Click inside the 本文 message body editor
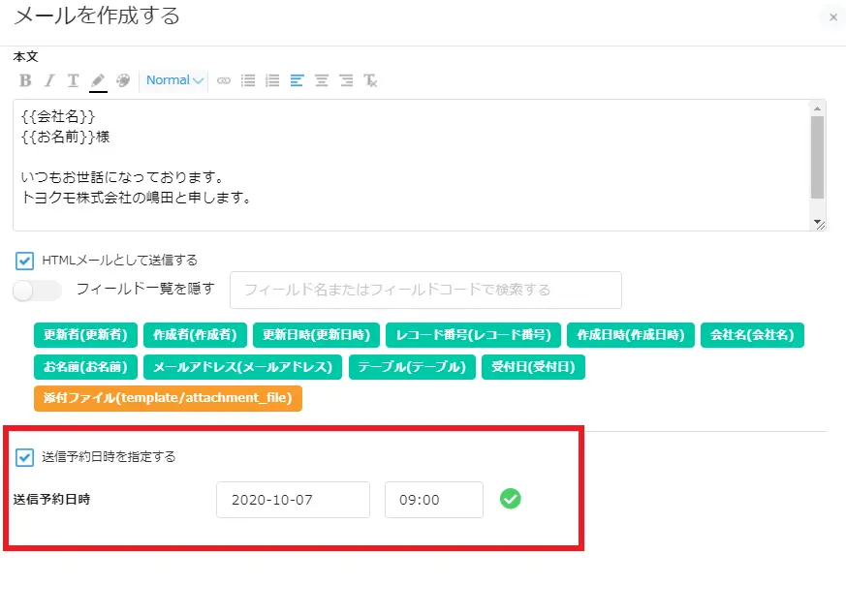 coord(412,165)
